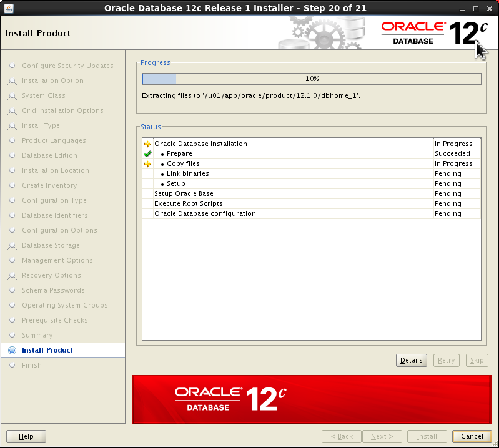
Task: Select the Create Inventory step
Action: point(49,185)
